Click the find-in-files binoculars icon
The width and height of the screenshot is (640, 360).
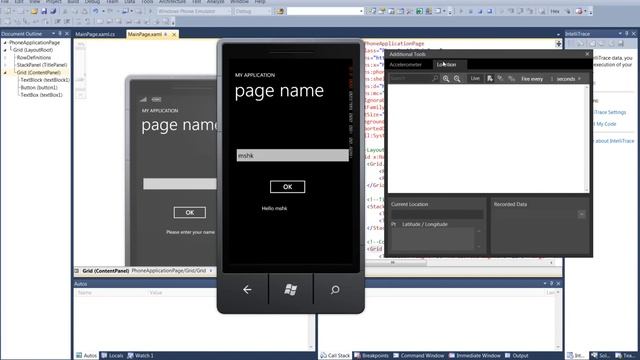[280, 11]
